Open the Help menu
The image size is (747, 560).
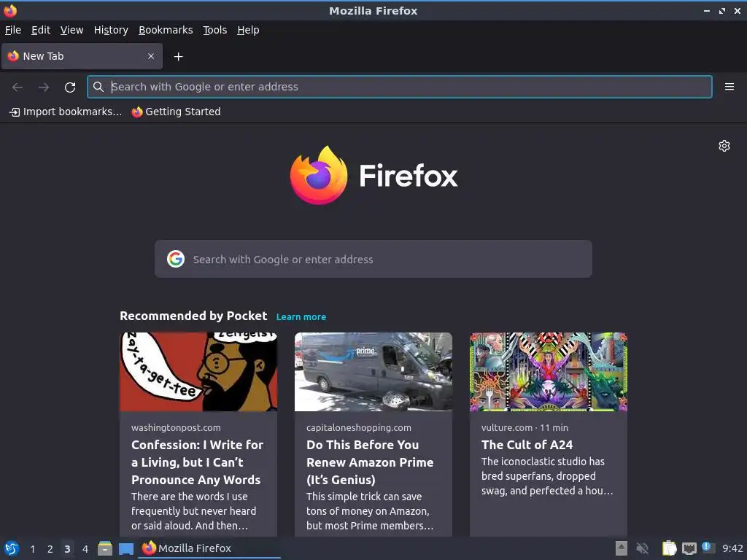point(248,30)
